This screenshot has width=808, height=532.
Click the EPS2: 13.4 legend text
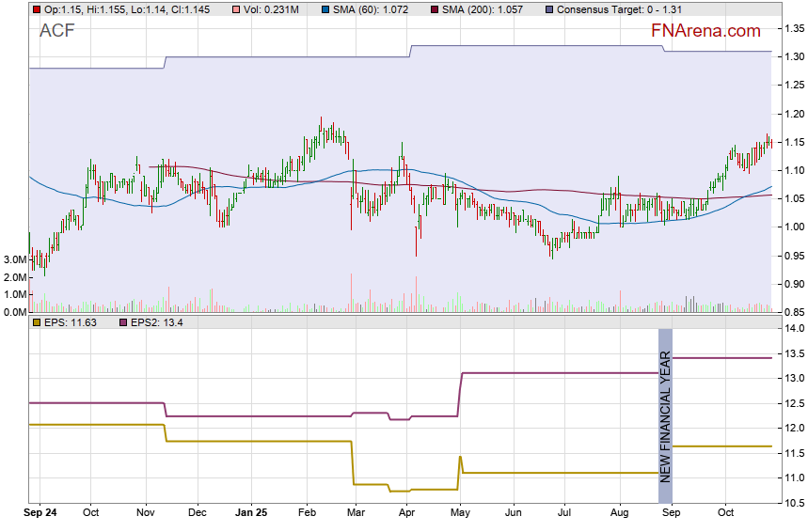(156, 322)
